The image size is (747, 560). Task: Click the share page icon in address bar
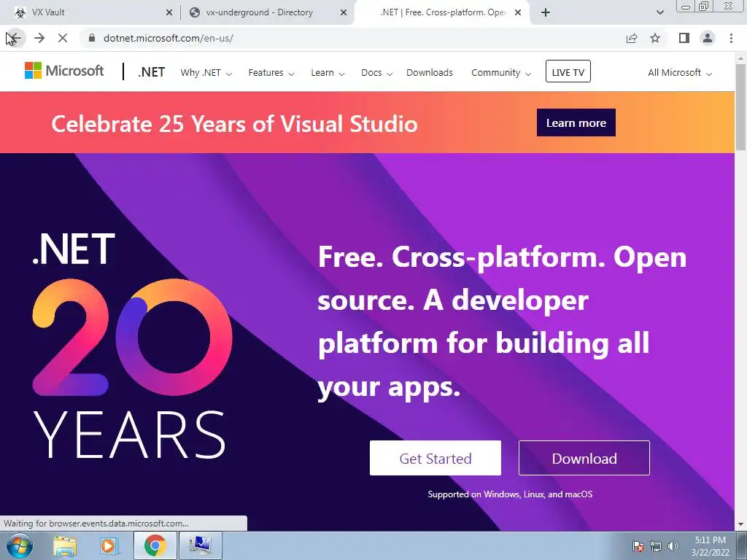pos(631,38)
